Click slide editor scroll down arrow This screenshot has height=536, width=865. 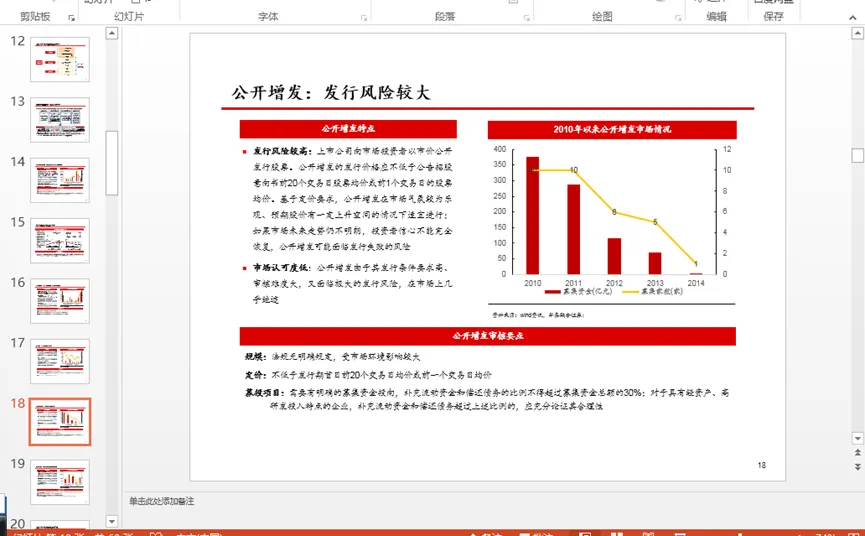[857, 438]
